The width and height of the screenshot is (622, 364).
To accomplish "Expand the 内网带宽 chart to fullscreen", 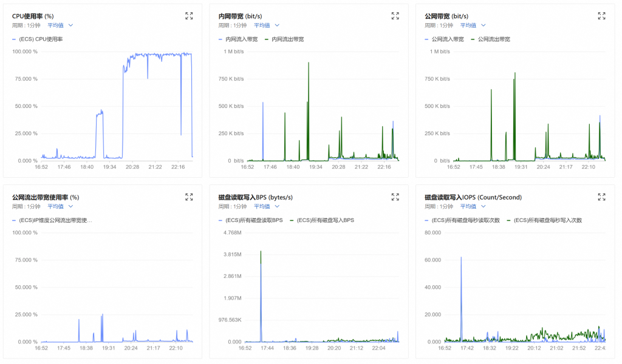I will tap(395, 16).
